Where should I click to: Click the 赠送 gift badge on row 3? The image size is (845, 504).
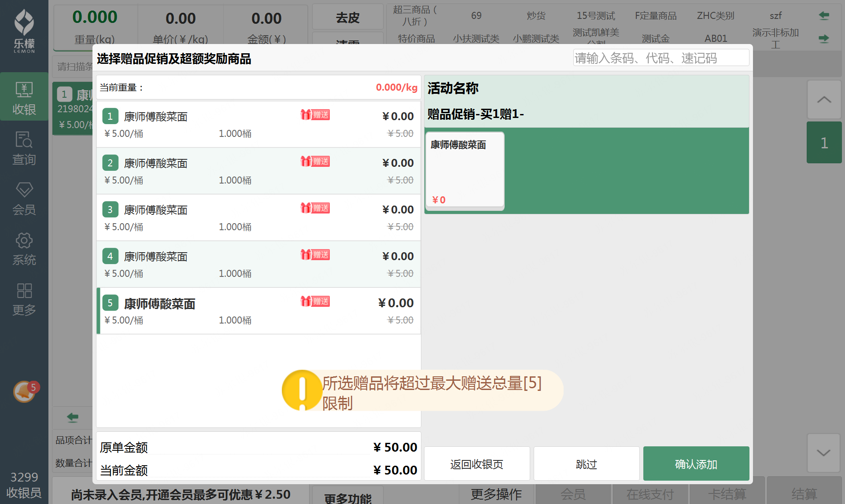(x=315, y=208)
